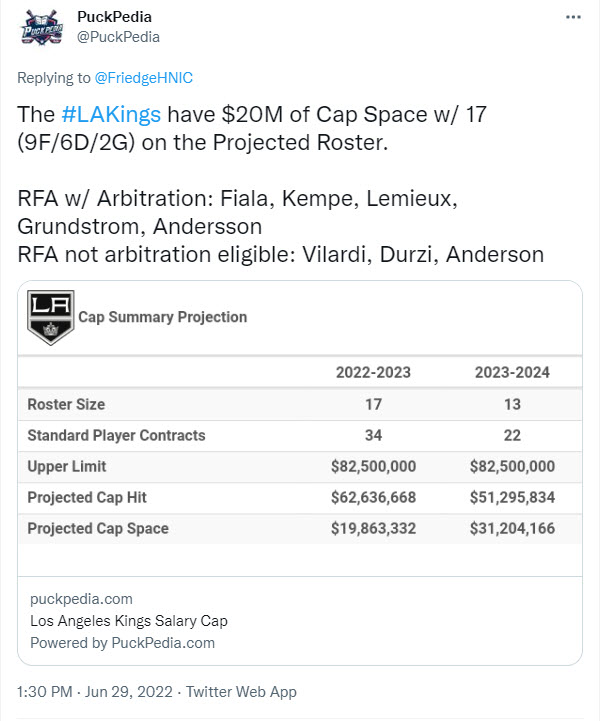The image size is (600, 721).
Task: Click the LA Kings logo in card
Action: point(51,317)
